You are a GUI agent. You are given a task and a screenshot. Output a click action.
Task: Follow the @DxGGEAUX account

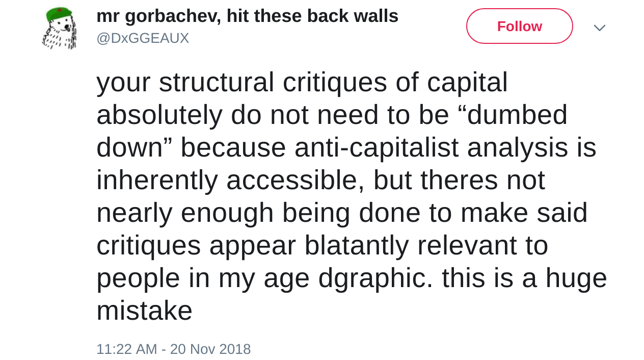(x=519, y=26)
